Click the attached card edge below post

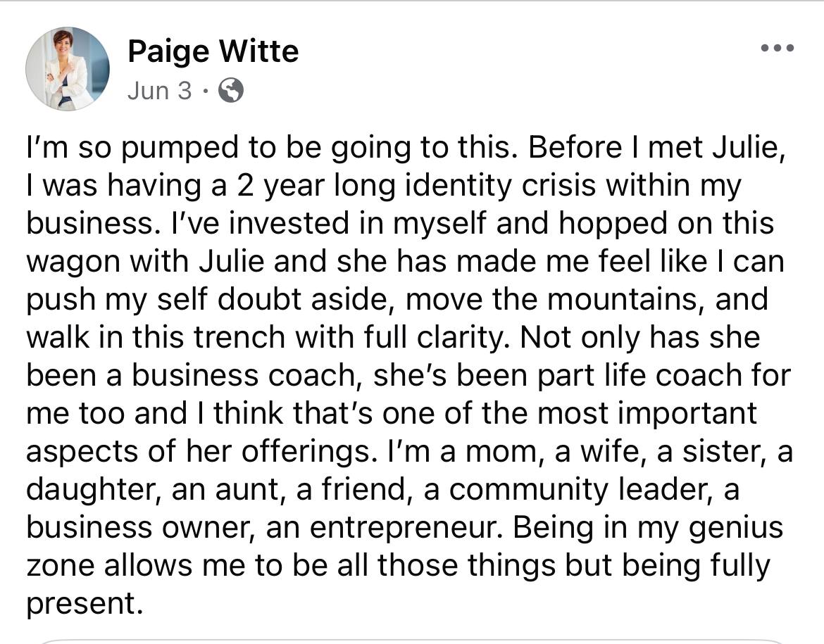412,640
